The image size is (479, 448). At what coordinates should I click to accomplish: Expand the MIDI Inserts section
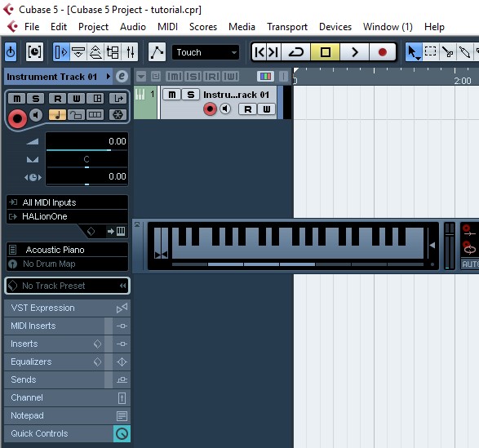pos(67,326)
